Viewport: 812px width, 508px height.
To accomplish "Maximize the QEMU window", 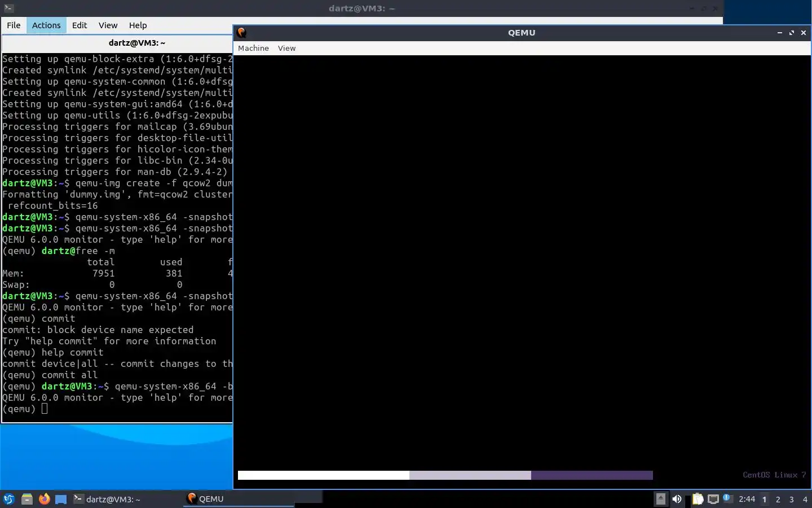I will tap(792, 33).
